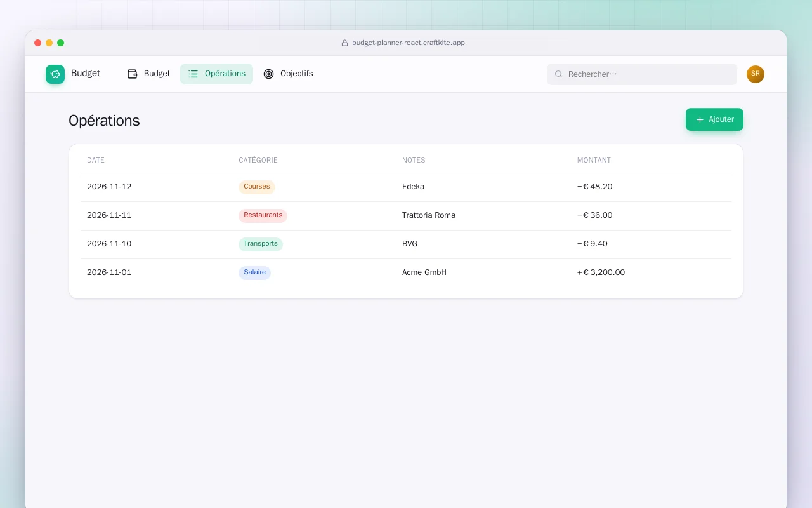Viewport: 812px width, 508px height.
Task: Minimize the window with the yellow button
Action: click(49, 43)
